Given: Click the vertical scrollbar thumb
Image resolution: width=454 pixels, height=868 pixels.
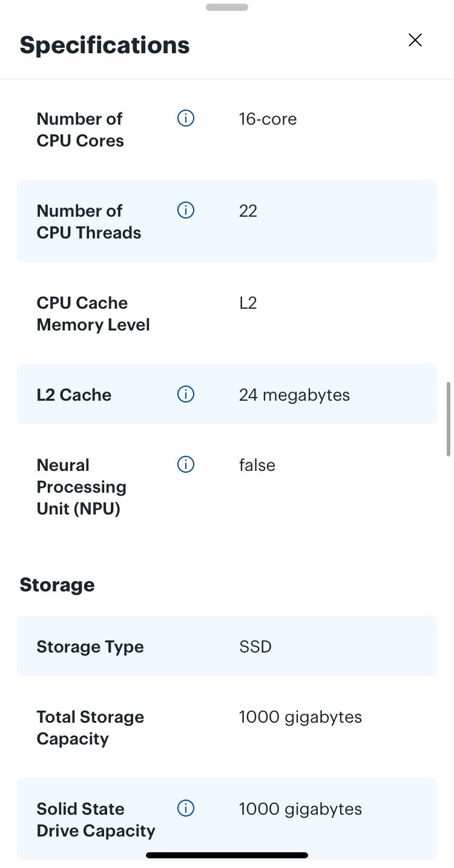Looking at the screenshot, I should [449, 419].
